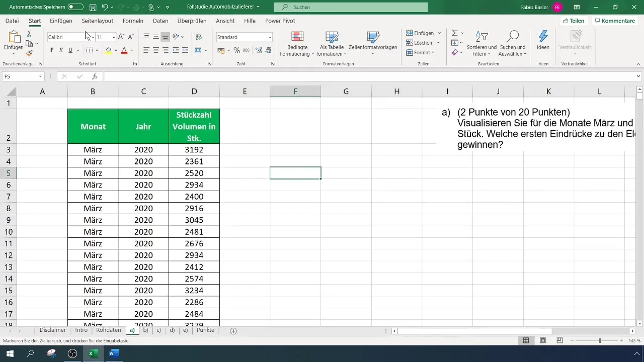The width and height of the screenshot is (644, 362).
Task: Click the thousands separator 000 icon
Action: coord(246,50)
